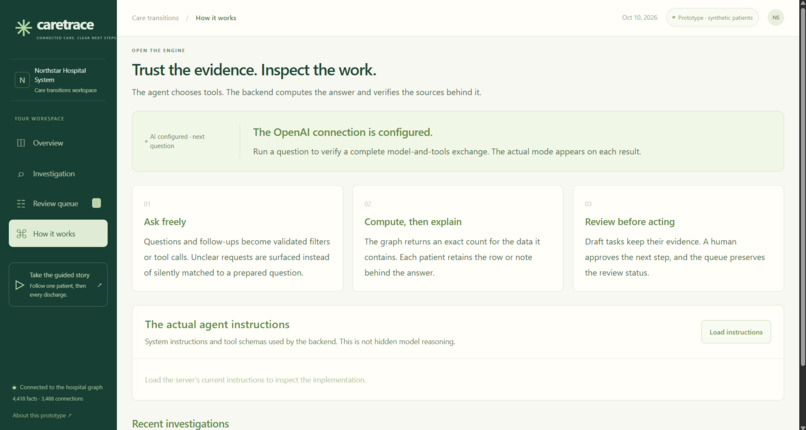Click The actual agent instructions heading
Image resolution: width=806 pixels, height=430 pixels.
pyautogui.click(x=217, y=325)
